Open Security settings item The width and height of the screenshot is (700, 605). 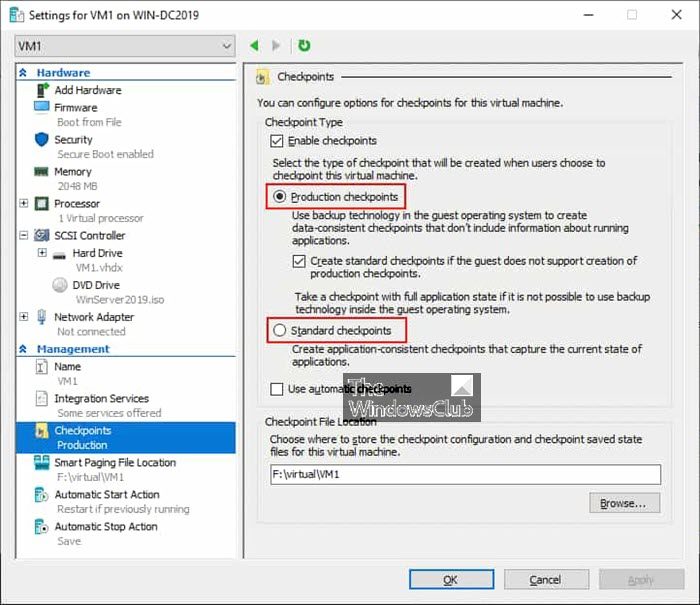pyautogui.click(x=73, y=140)
